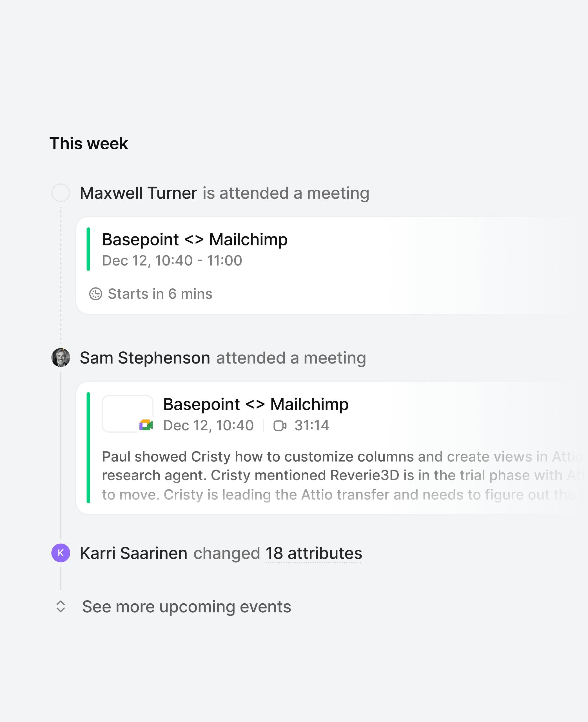This screenshot has height=722, width=588.
Task: Open Maxwell Turner's record name
Action: point(138,193)
